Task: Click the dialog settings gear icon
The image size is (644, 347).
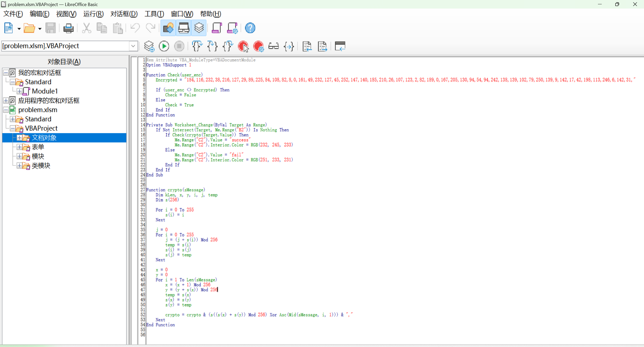Action: 232,28
